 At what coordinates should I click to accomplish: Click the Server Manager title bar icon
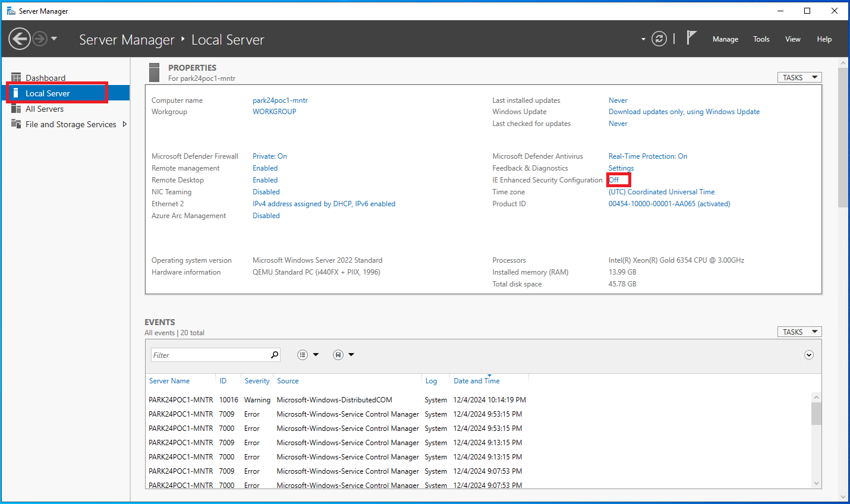coord(11,11)
